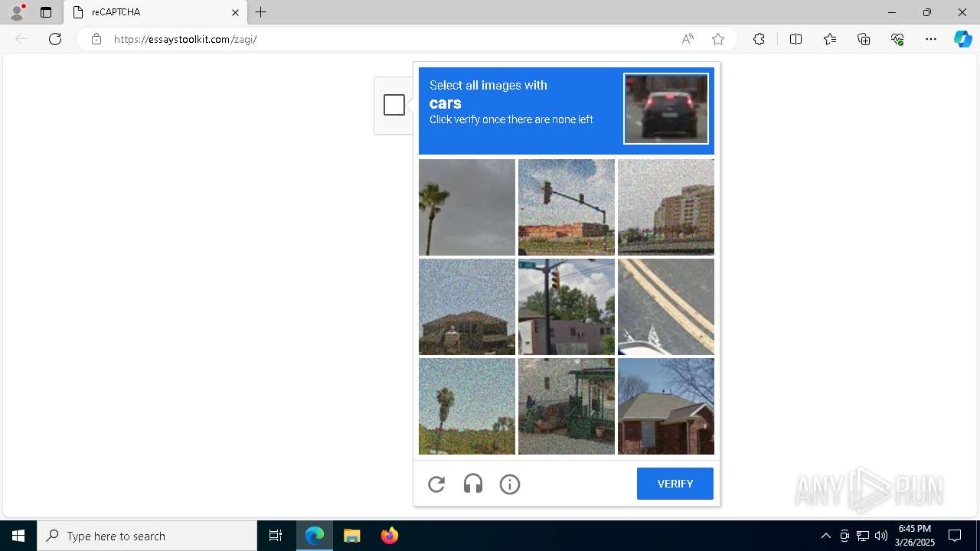Select the traffic signal pole with trees tile
The height and width of the screenshot is (551, 980).
(x=567, y=307)
